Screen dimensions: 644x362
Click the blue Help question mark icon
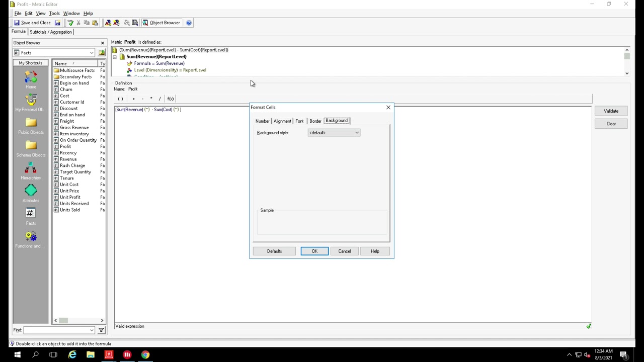click(x=189, y=23)
